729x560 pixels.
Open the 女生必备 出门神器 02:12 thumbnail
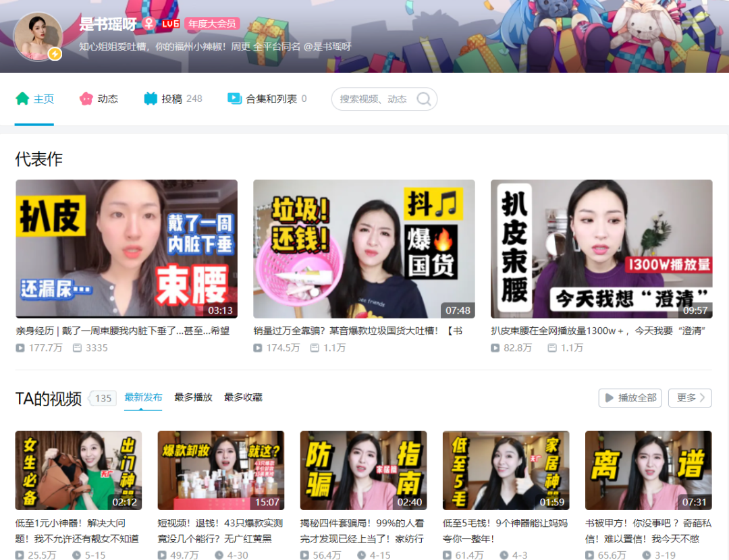click(78, 470)
